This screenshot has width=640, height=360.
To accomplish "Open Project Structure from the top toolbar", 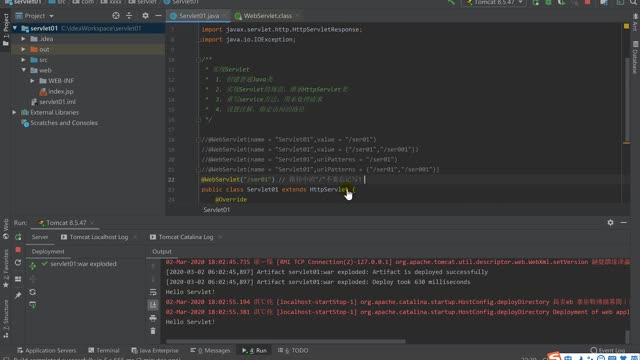I will [604, 2].
